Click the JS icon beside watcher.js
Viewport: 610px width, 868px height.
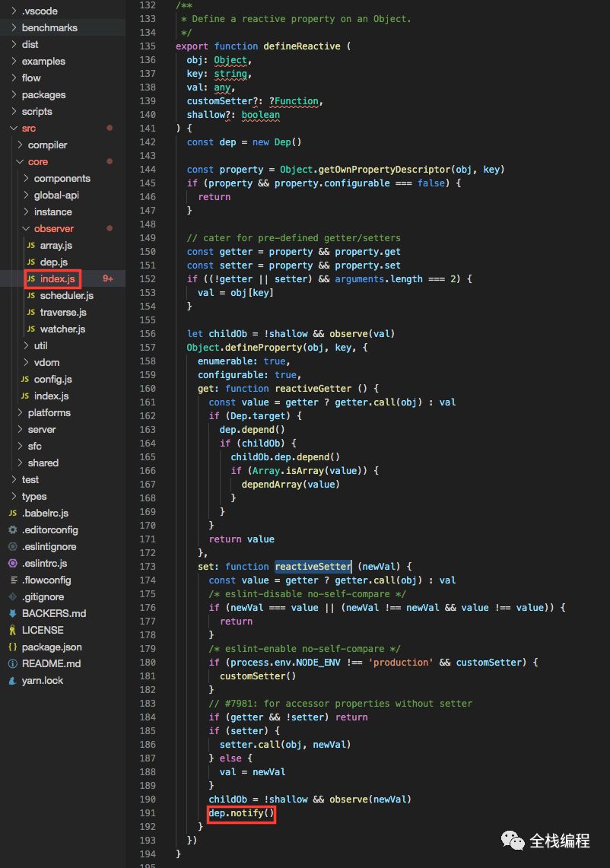[x=31, y=329]
